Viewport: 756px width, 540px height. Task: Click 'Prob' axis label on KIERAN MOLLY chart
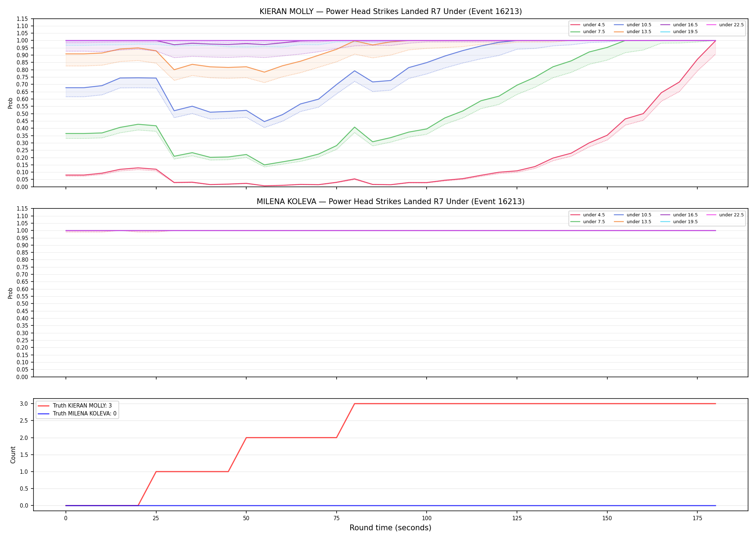click(10, 103)
